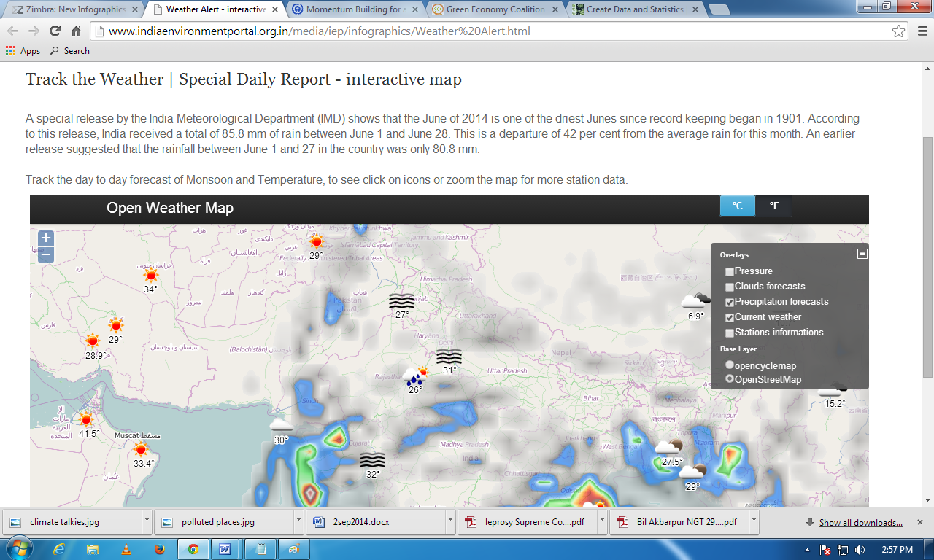
Task: Launch Firefox from taskbar
Action: [x=160, y=549]
